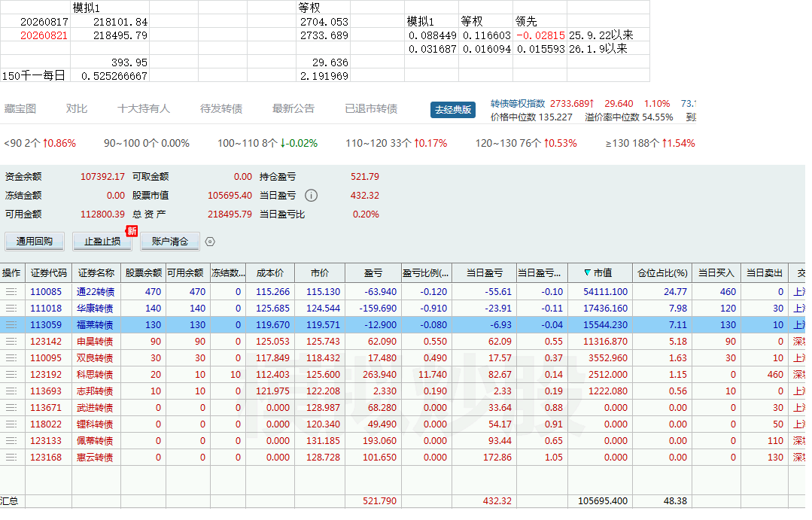Click the 通用回购 button

34,242
